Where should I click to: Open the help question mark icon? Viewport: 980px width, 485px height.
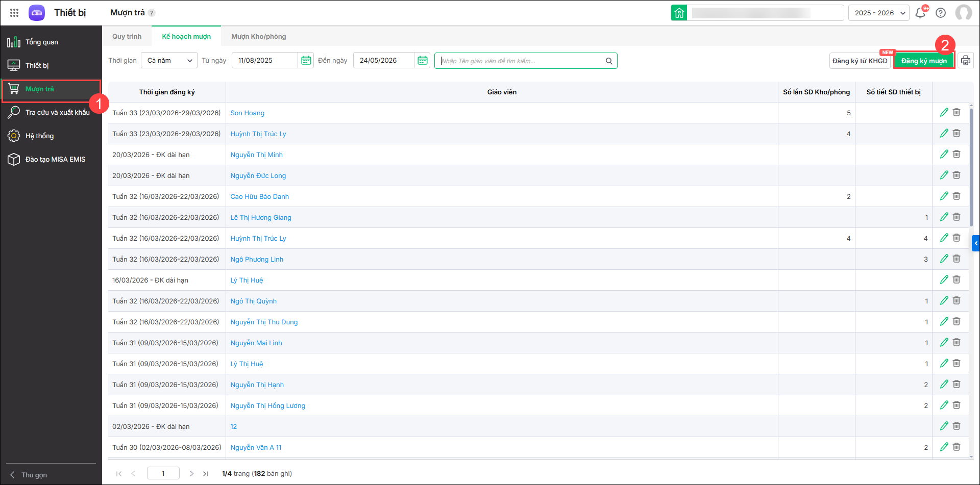click(x=941, y=13)
